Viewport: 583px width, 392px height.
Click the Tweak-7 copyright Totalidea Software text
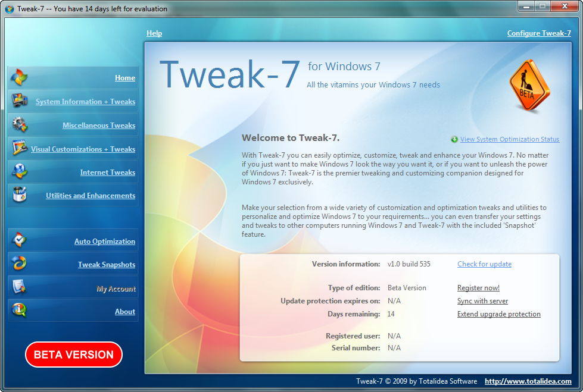pyautogui.click(x=416, y=381)
